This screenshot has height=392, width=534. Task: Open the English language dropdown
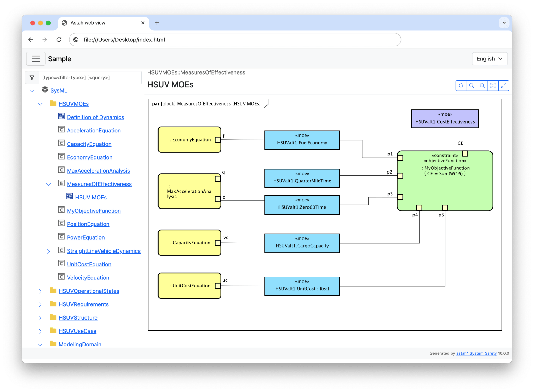[x=489, y=59]
